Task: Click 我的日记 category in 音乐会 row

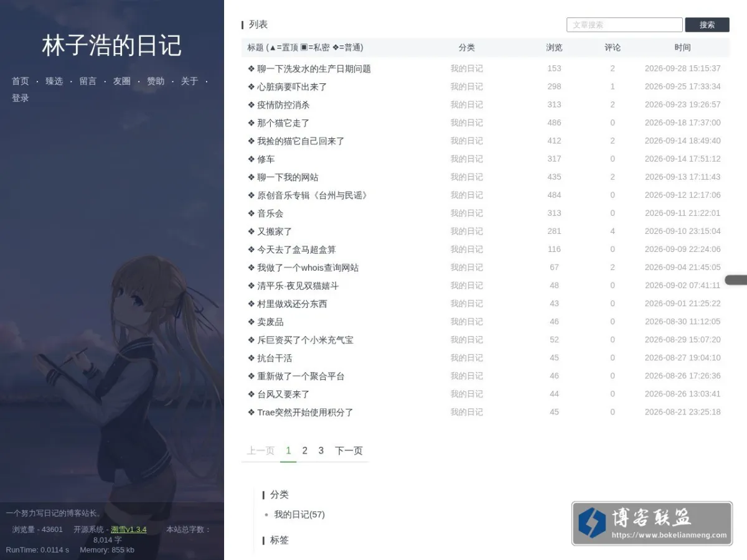Action: tap(467, 213)
